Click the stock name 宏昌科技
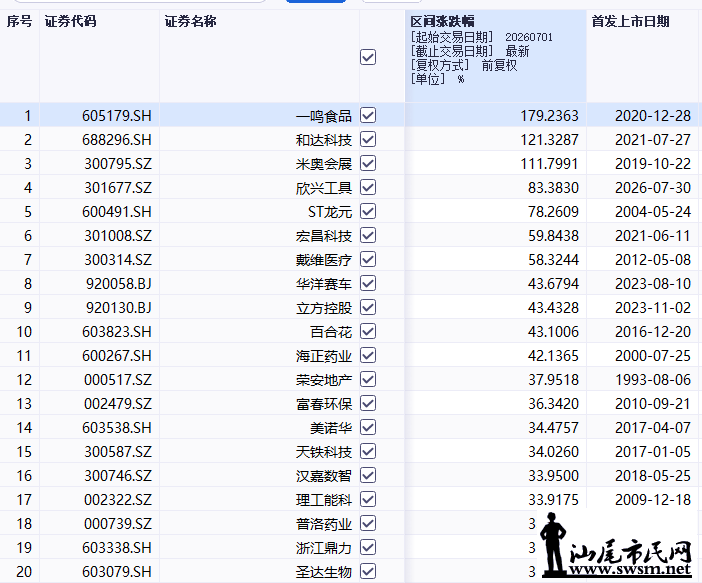This screenshot has width=702, height=583. tap(324, 236)
